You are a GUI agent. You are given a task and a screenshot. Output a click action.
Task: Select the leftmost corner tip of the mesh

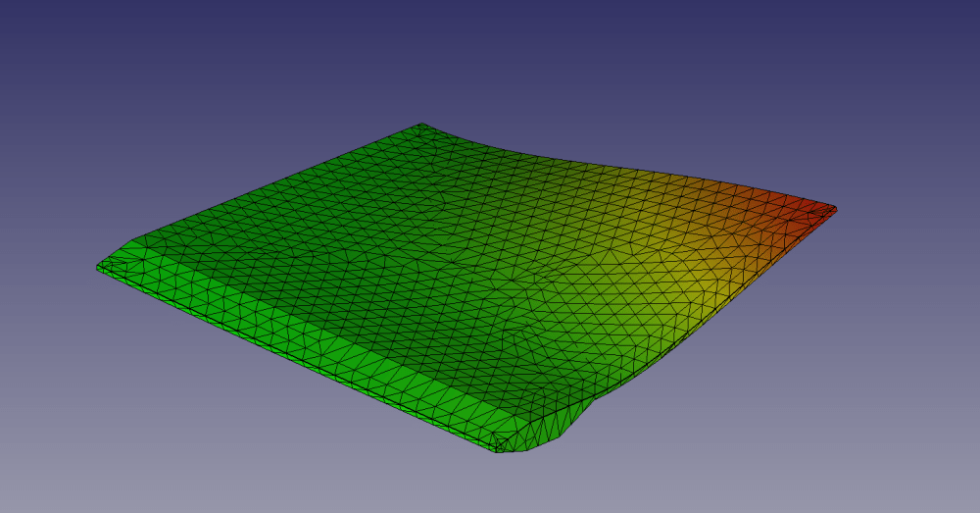(99, 266)
